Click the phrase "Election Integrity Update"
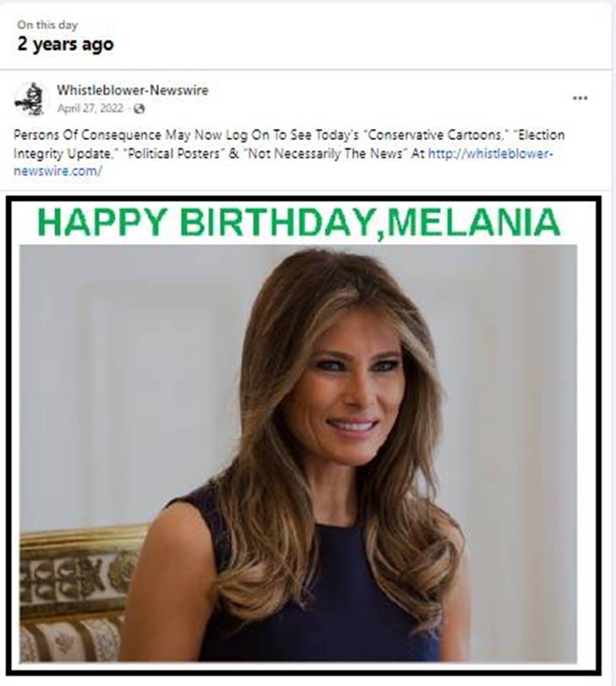This screenshot has height=686, width=616. [289, 144]
